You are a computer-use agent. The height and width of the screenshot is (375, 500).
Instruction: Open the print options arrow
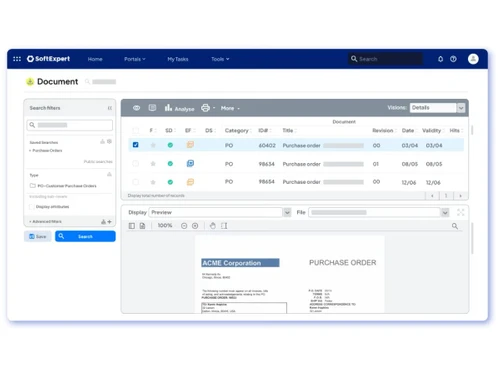pyautogui.click(x=214, y=108)
